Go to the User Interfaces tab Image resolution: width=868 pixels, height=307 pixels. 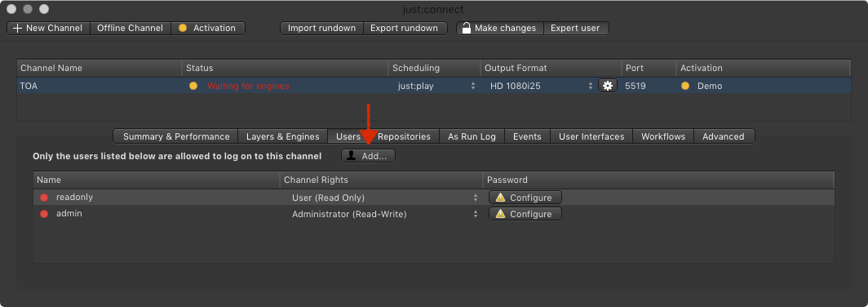[591, 136]
